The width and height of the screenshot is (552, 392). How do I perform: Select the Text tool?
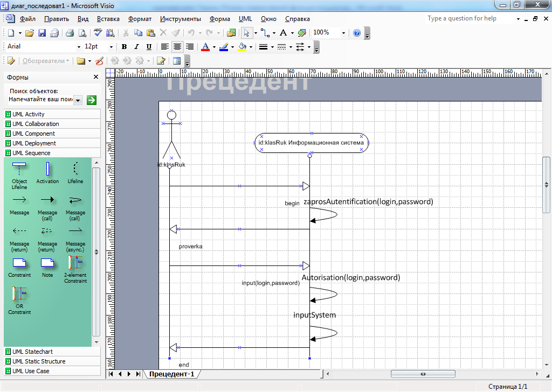click(x=283, y=33)
